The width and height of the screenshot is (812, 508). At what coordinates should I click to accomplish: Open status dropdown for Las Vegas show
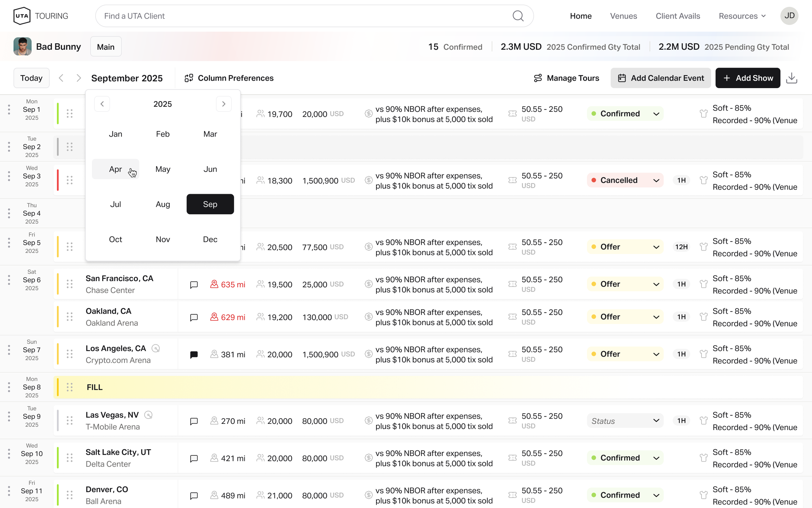click(625, 421)
